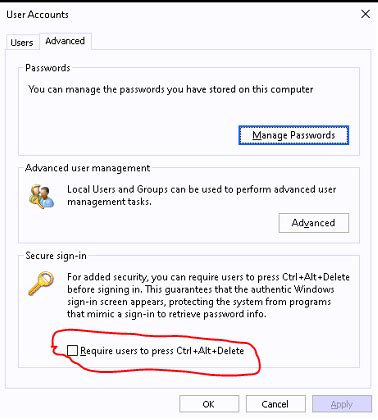Click the Ctrl+Alt+Delete checkbox label text
This screenshot has height=420, width=378.
[x=162, y=351]
